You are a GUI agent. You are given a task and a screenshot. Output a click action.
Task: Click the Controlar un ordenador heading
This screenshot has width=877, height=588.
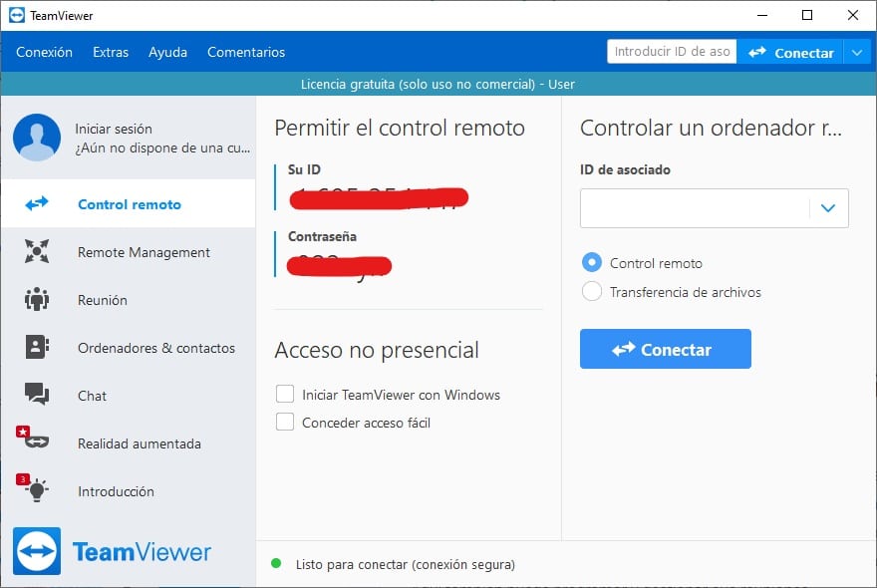click(711, 128)
